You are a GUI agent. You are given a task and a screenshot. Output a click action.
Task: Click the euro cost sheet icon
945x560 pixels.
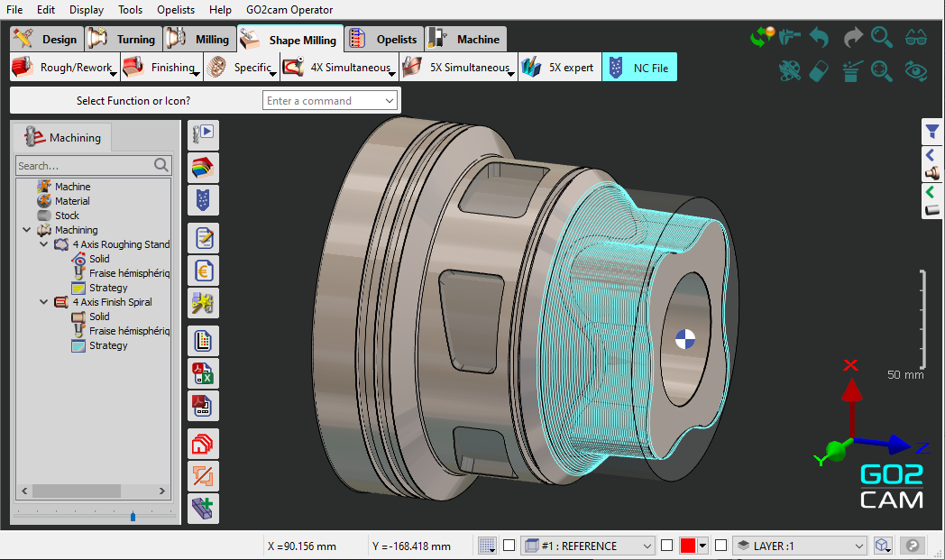coord(204,271)
